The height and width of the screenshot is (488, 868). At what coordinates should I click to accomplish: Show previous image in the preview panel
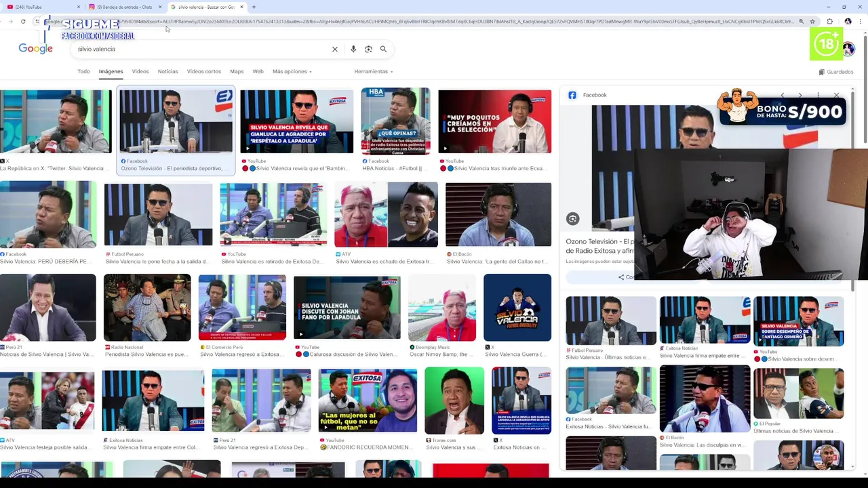[x=783, y=95]
